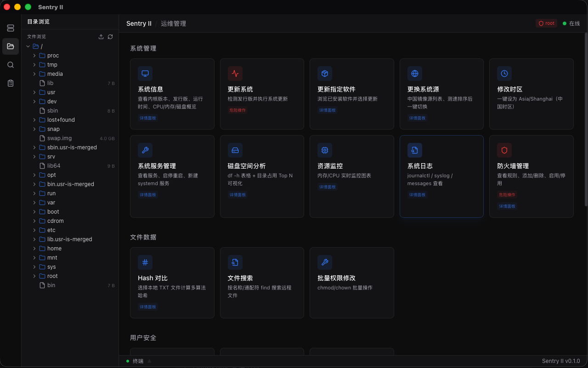Expand the usr folder
Screen dimensions: 588x368
[34, 92]
